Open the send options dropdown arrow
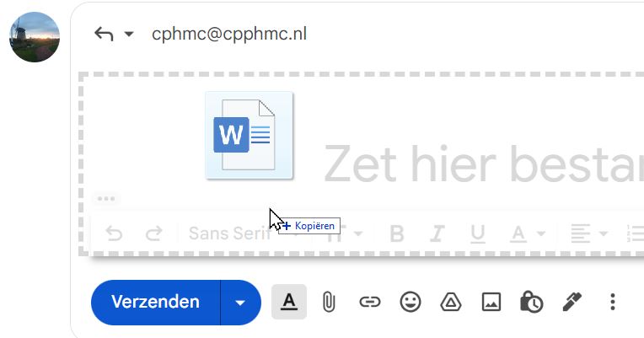644x338 pixels. tap(241, 303)
